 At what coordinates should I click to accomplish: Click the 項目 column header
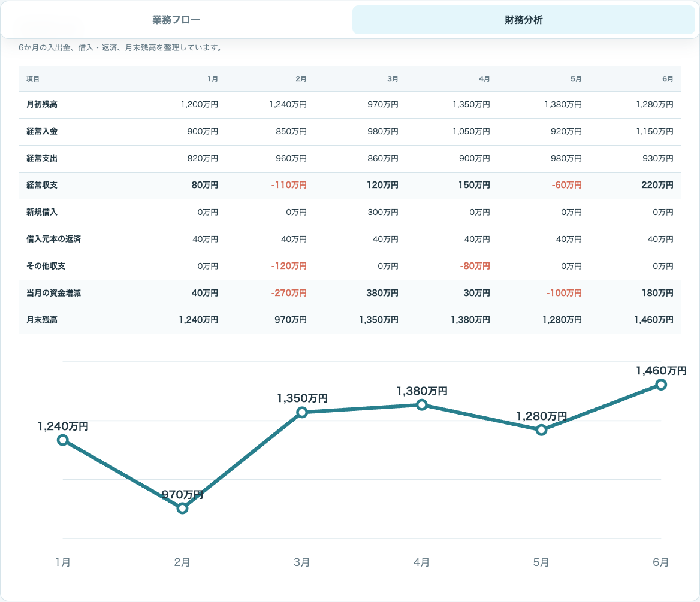click(33, 79)
